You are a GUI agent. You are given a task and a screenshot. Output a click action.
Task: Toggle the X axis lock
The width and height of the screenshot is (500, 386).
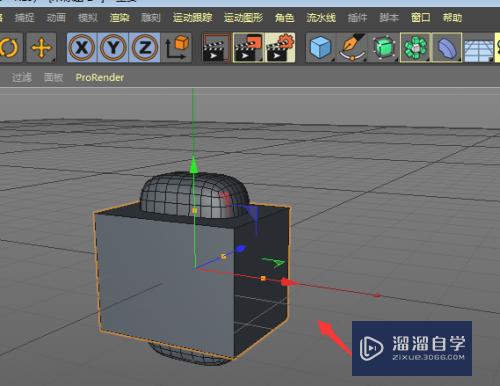click(82, 48)
